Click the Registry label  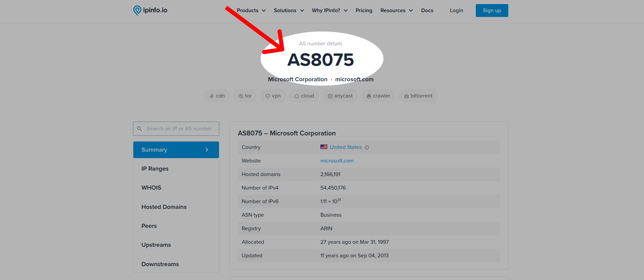[251, 229]
